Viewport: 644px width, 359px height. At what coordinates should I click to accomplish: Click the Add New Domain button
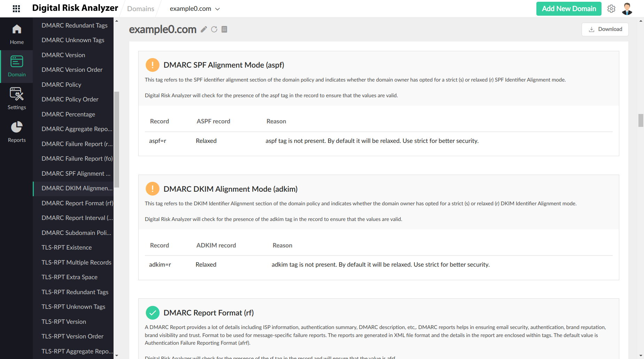point(568,8)
